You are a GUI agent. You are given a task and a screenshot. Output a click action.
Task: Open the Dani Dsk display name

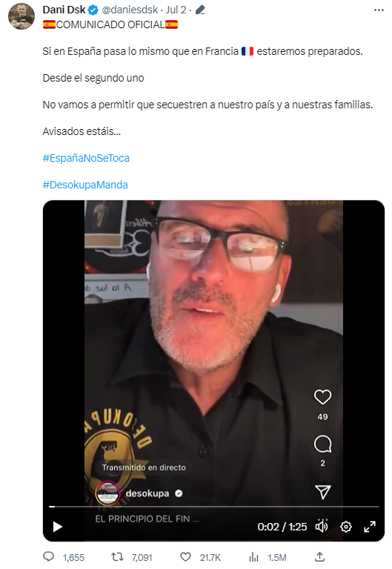point(64,10)
